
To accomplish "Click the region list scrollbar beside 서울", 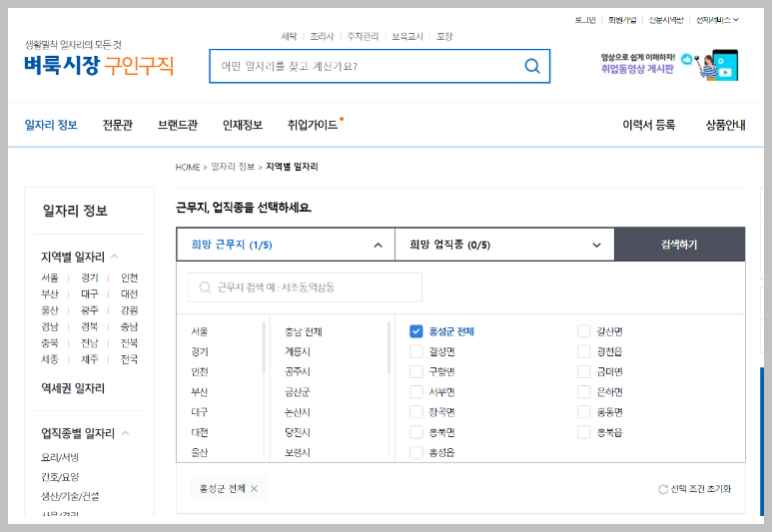I will (264, 347).
